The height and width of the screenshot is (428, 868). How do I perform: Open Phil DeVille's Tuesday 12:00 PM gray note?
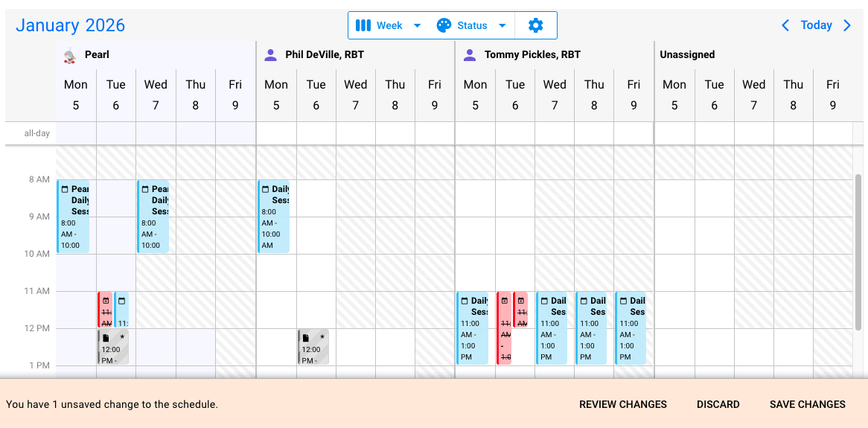[x=313, y=347]
